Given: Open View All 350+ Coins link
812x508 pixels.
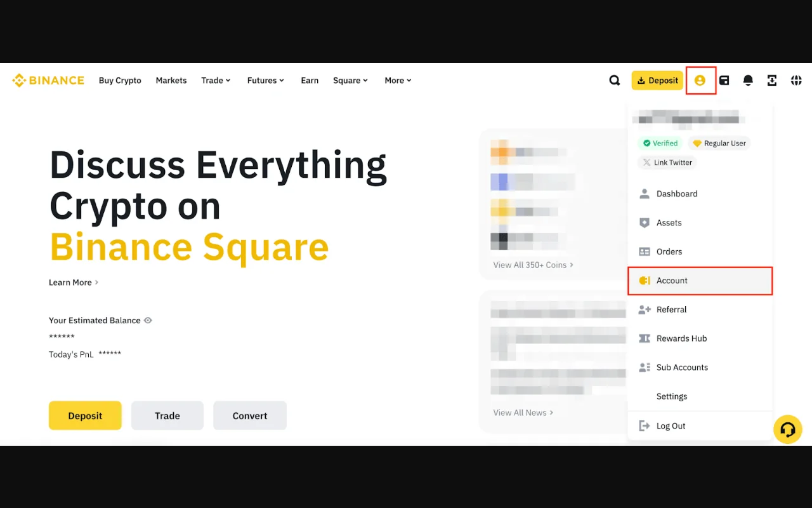Looking at the screenshot, I should [534, 265].
